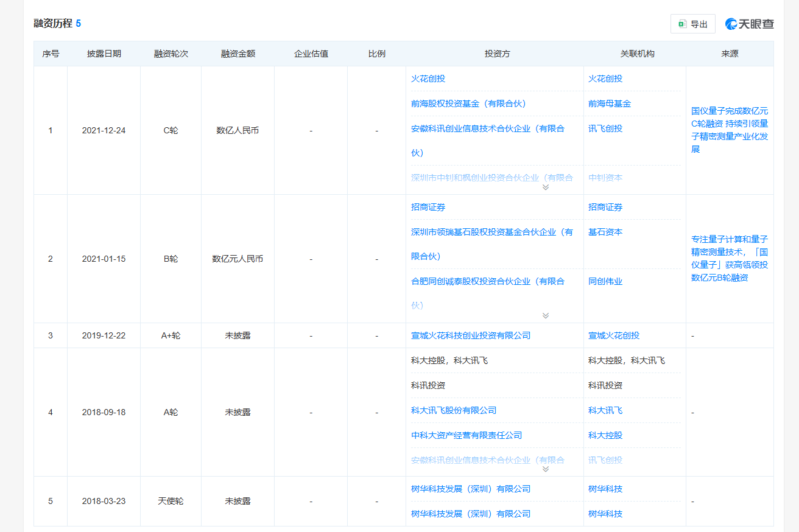Open the 天眼查 logo
Image resolution: width=799 pixels, height=532 pixels.
749,24
